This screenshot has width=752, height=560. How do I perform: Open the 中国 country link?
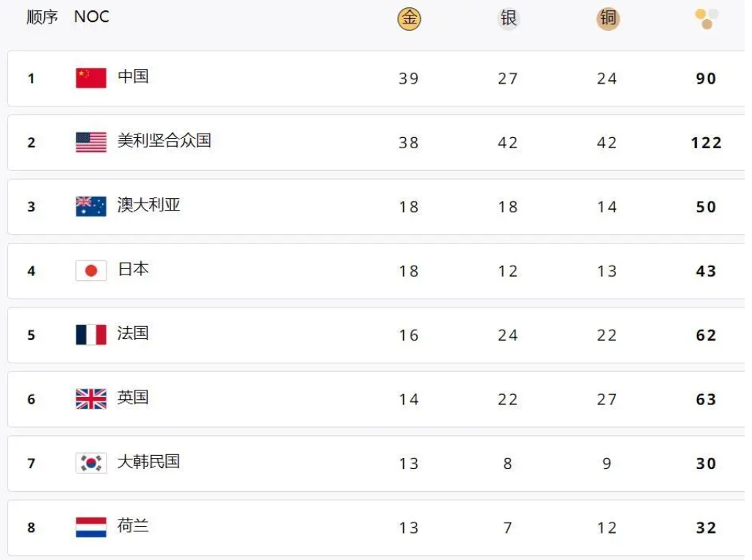[133, 76]
